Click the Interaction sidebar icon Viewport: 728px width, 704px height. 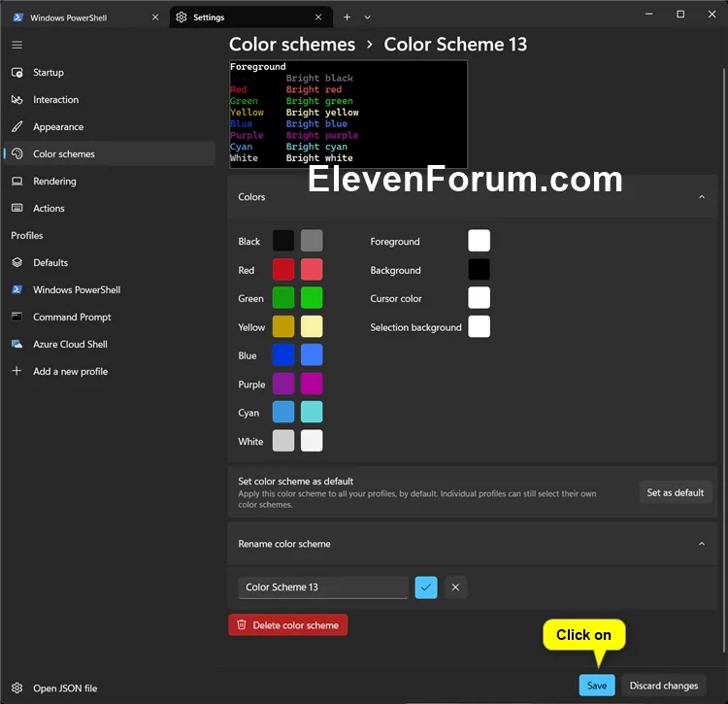click(x=17, y=100)
